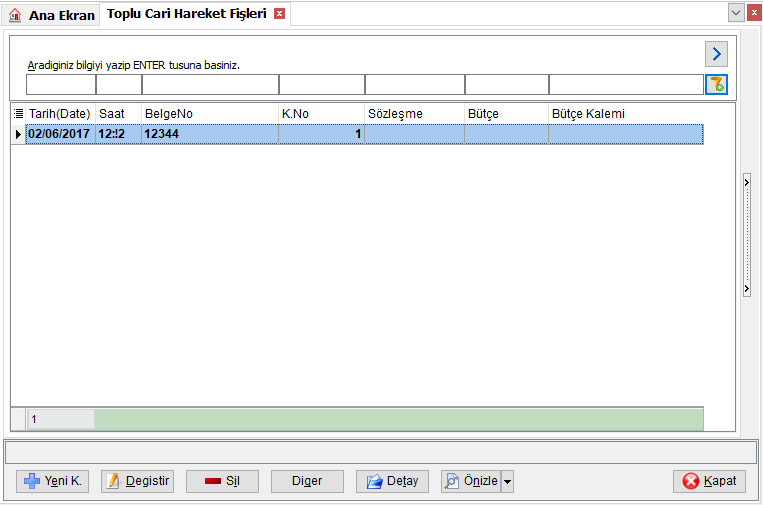This screenshot has width=763, height=505.
Task: Focus the BelgeNo search field
Action: tap(210, 85)
